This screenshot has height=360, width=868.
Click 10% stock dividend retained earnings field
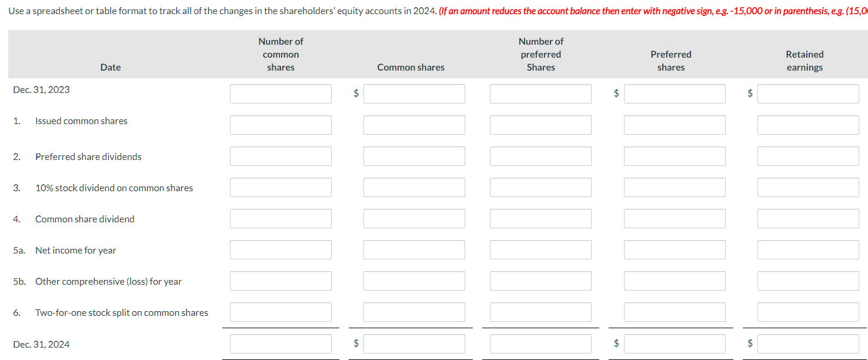(x=808, y=187)
